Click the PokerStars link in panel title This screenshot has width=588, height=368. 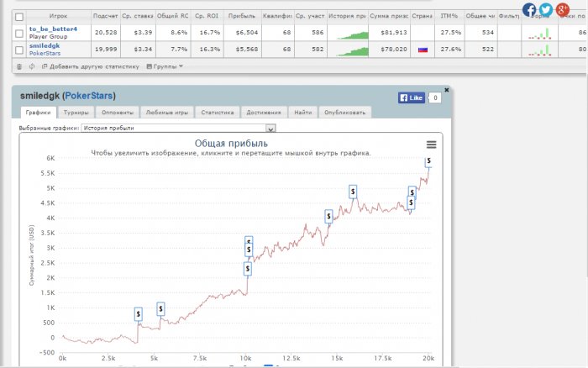[89, 96]
